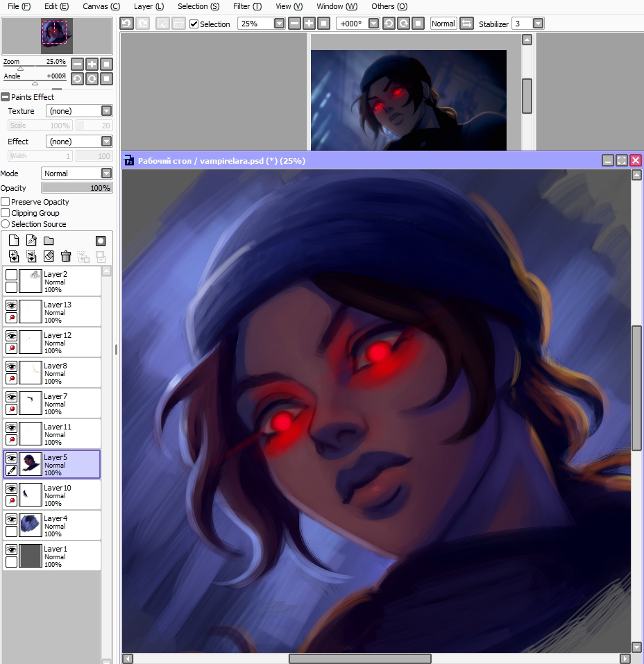
Task: Select the Selection Source radio button
Action: 6,223
